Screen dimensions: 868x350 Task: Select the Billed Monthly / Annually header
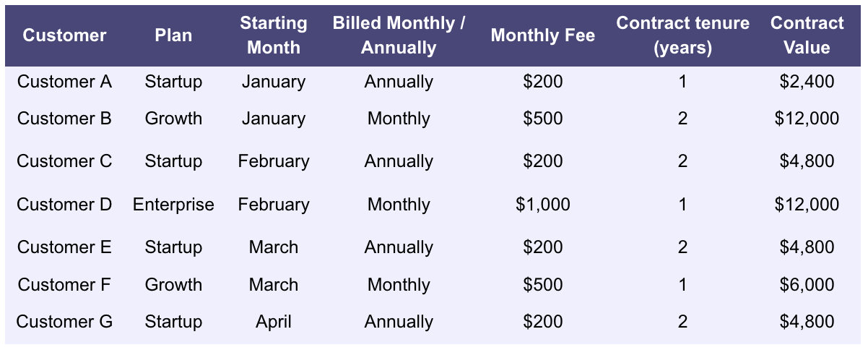(399, 35)
